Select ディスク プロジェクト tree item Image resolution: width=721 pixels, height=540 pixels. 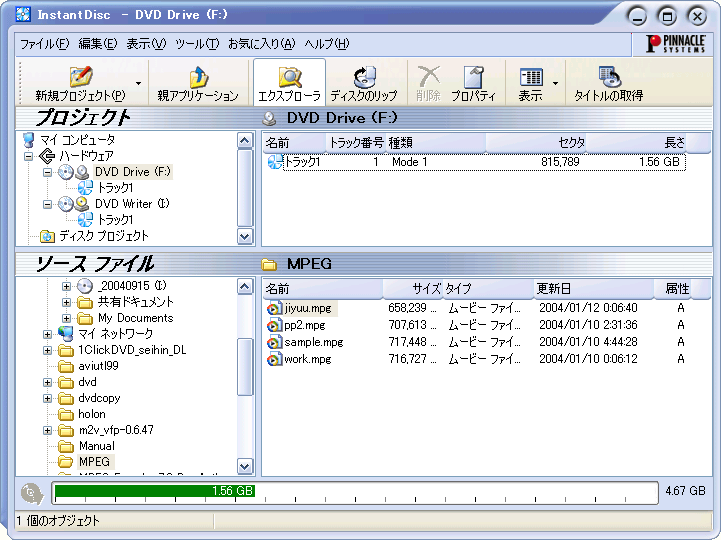tap(104, 236)
